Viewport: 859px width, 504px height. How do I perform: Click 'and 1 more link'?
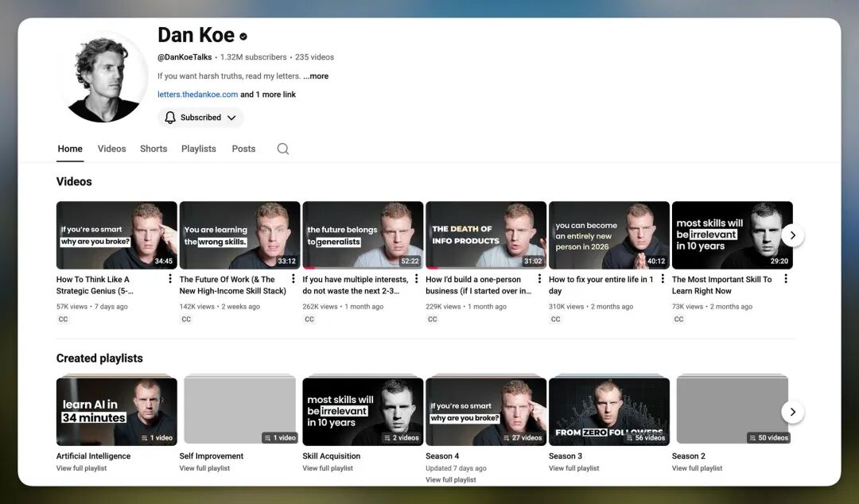268,95
